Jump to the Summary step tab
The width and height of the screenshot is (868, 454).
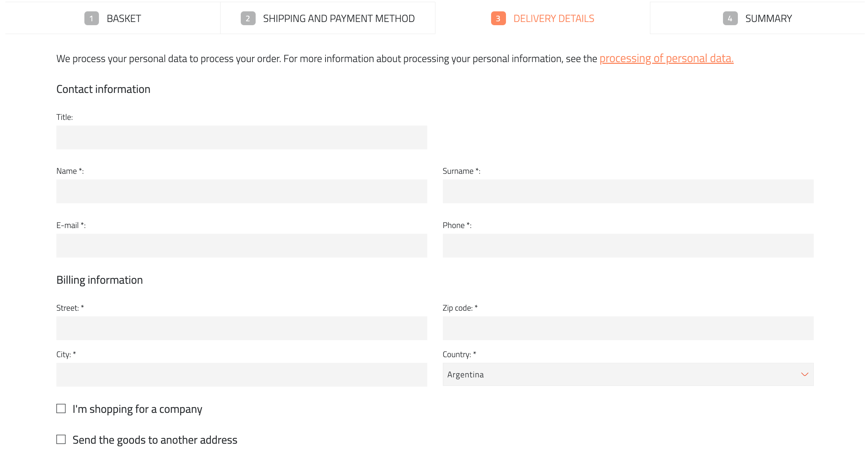768,18
